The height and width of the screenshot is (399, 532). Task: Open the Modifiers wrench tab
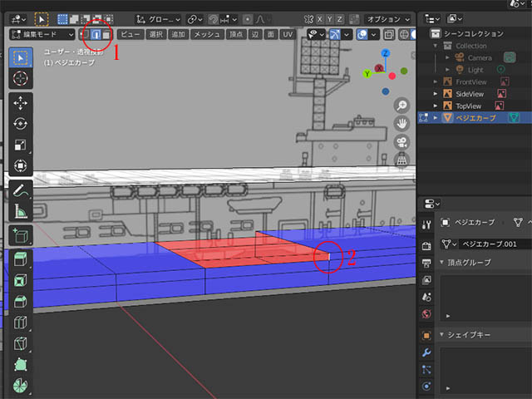(426, 352)
